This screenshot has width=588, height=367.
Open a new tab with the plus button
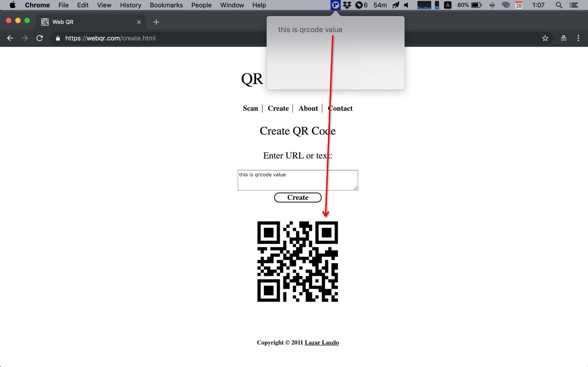point(156,22)
